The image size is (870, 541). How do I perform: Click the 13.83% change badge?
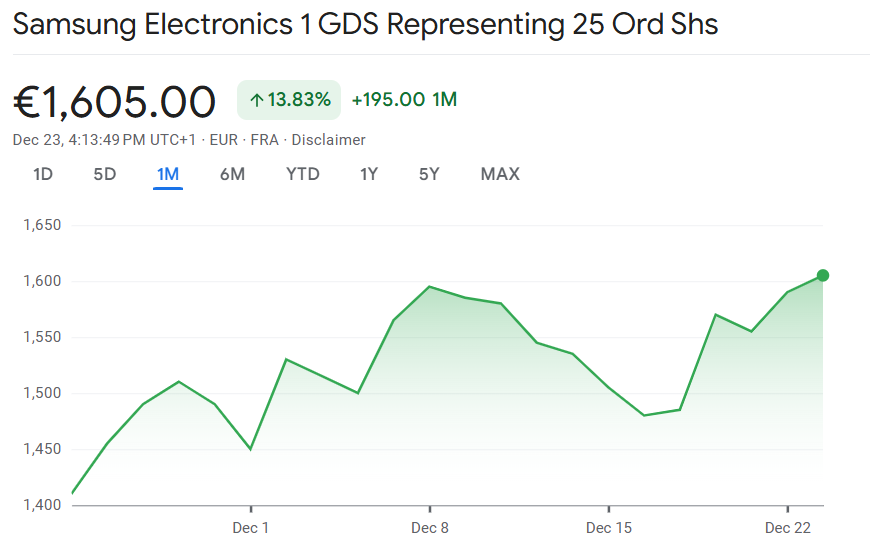pos(289,100)
